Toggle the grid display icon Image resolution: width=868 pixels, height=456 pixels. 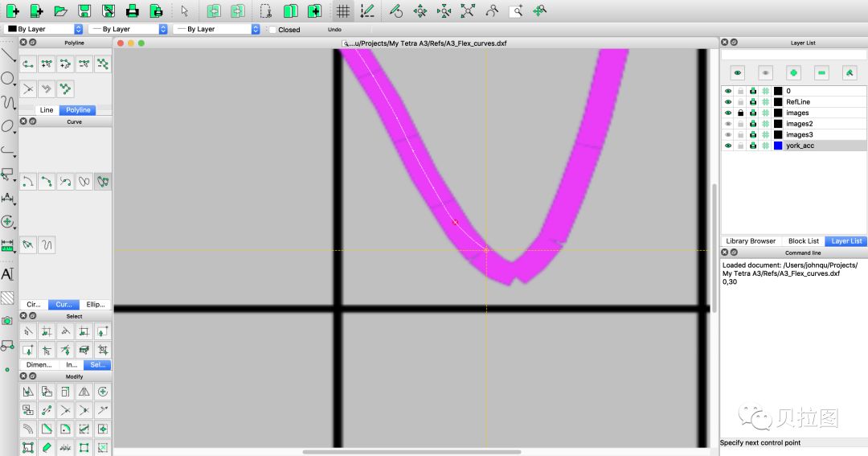342,10
